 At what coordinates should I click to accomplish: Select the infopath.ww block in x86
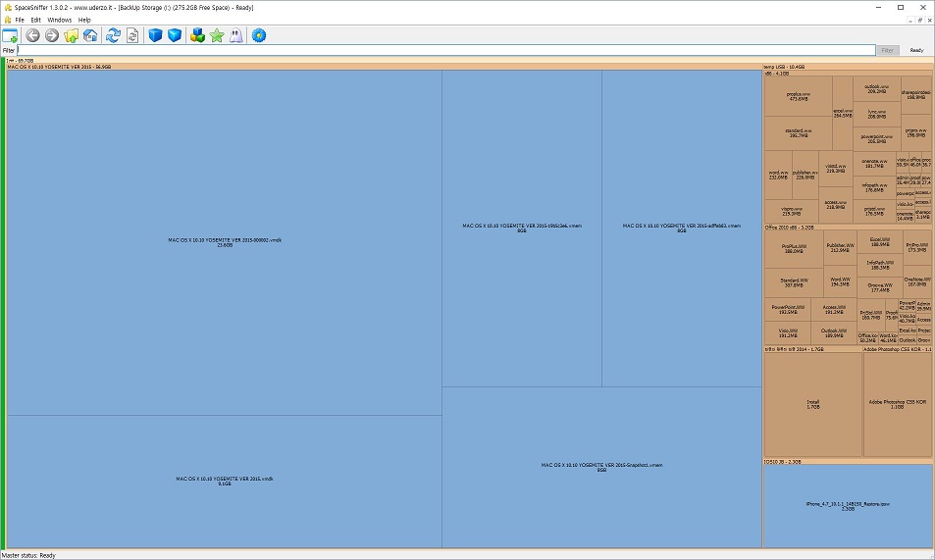point(874,188)
